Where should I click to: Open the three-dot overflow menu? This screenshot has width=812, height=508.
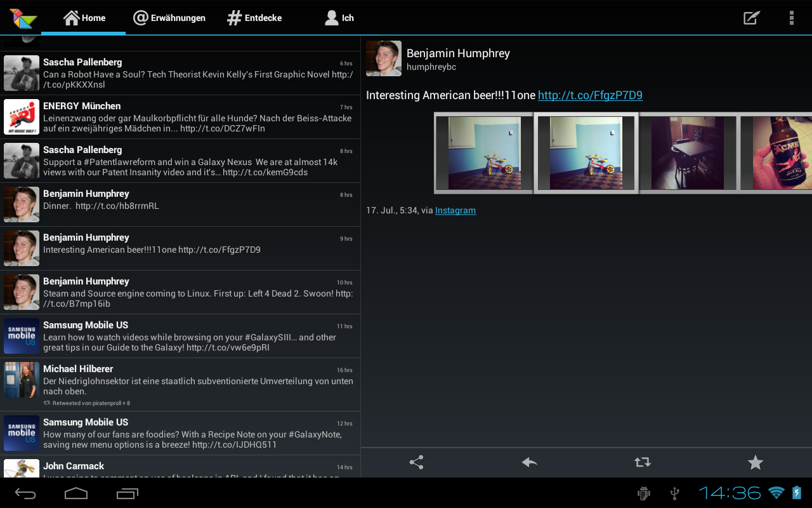pos(791,18)
